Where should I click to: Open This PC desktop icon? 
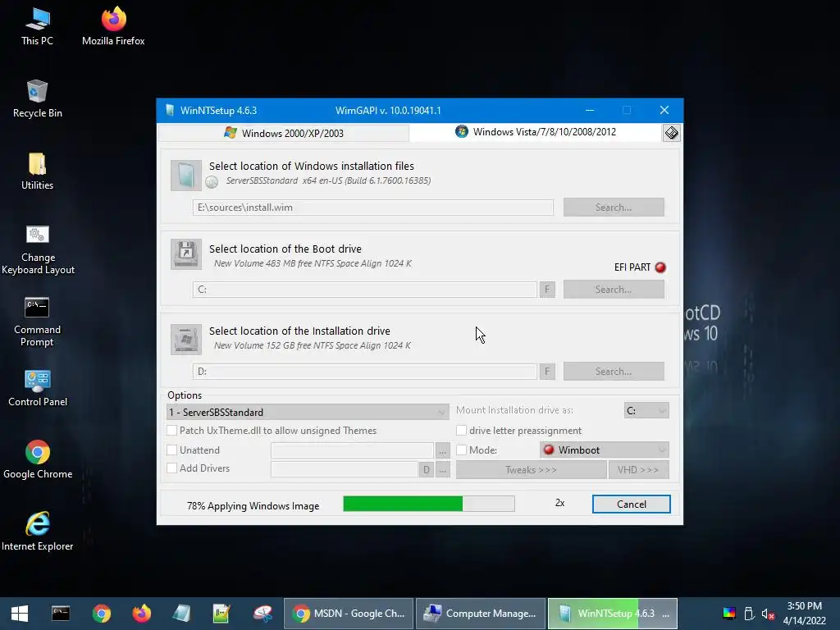pos(37,26)
